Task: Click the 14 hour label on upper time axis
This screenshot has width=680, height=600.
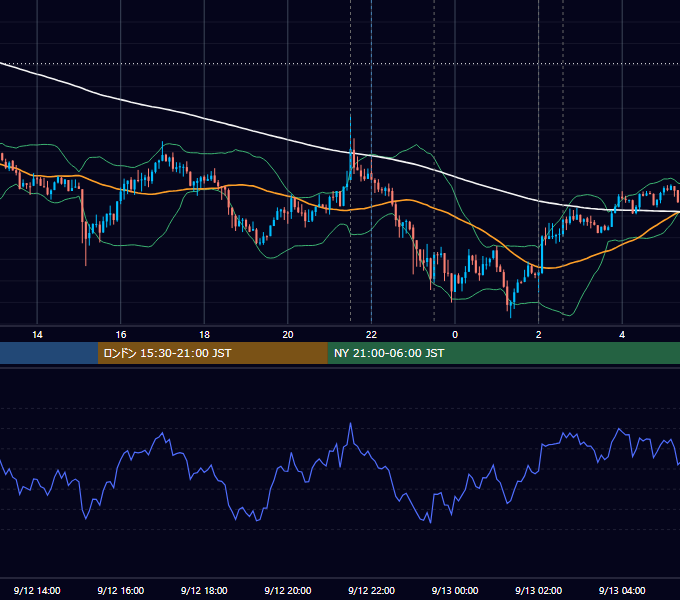Action: (x=37, y=335)
